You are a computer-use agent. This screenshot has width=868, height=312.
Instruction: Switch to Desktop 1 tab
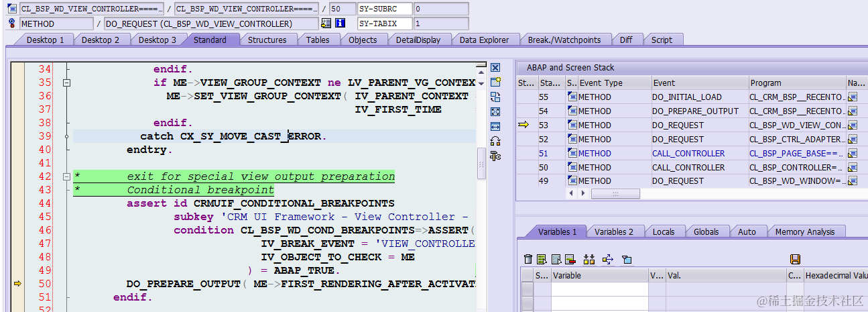46,40
